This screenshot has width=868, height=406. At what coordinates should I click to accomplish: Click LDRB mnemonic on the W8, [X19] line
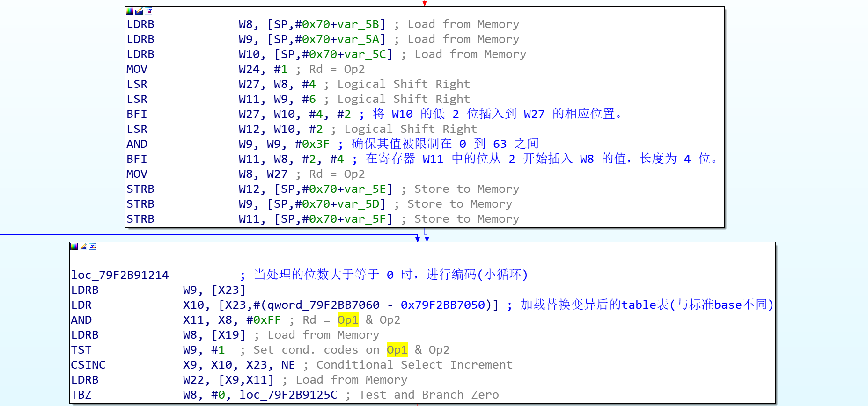click(85, 335)
